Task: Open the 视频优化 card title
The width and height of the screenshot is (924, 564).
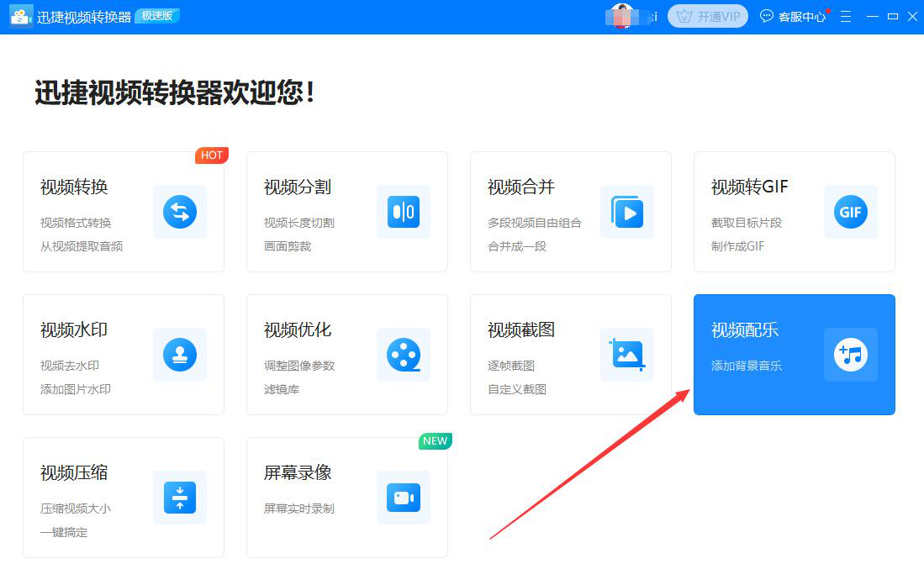Action: [298, 330]
